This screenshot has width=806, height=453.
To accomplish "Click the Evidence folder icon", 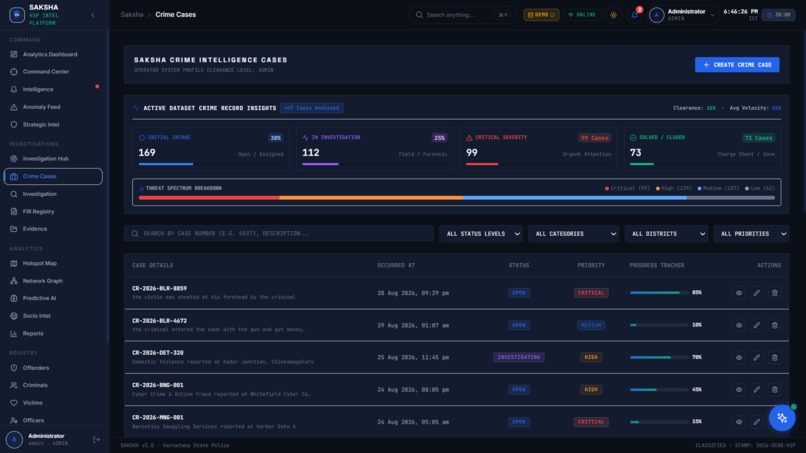I will pyautogui.click(x=14, y=229).
